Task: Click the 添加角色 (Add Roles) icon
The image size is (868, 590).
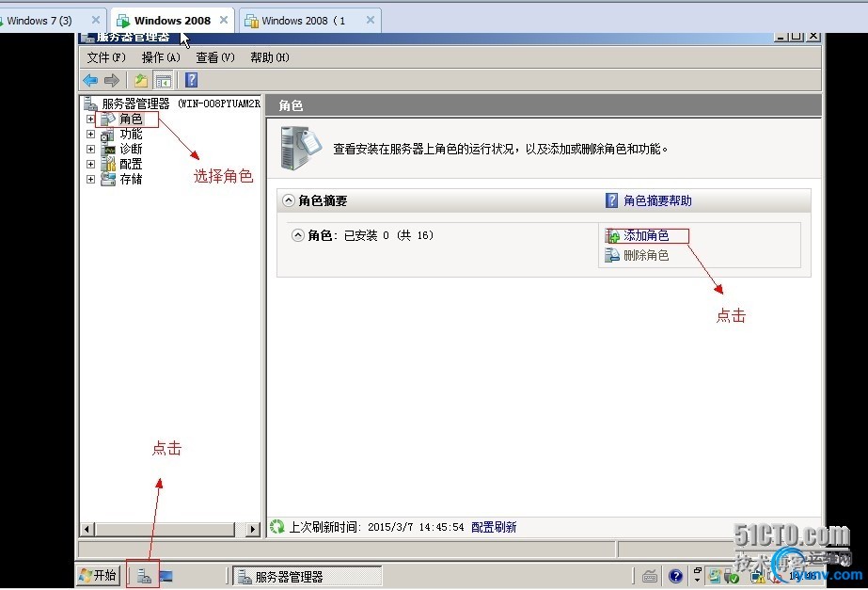Action: pos(612,236)
